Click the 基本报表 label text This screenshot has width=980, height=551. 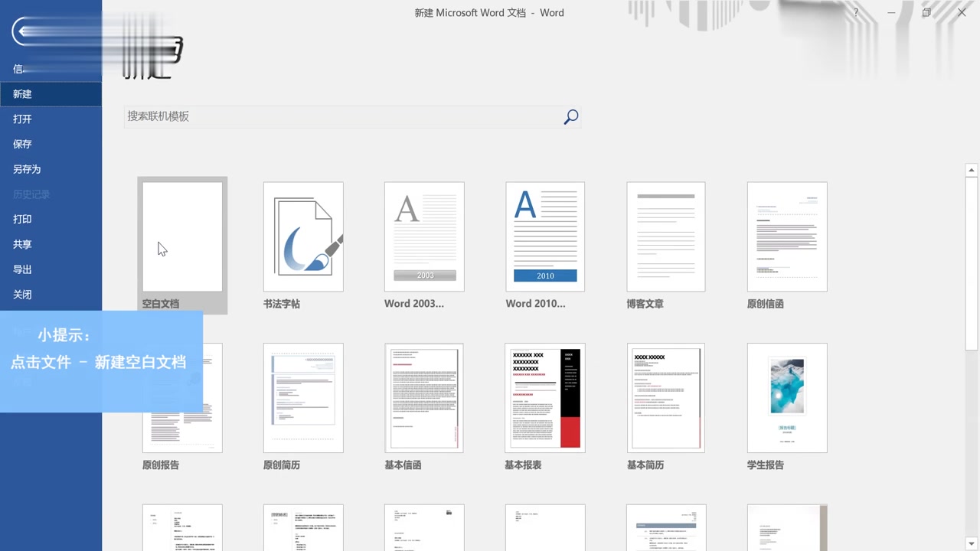coord(523,465)
